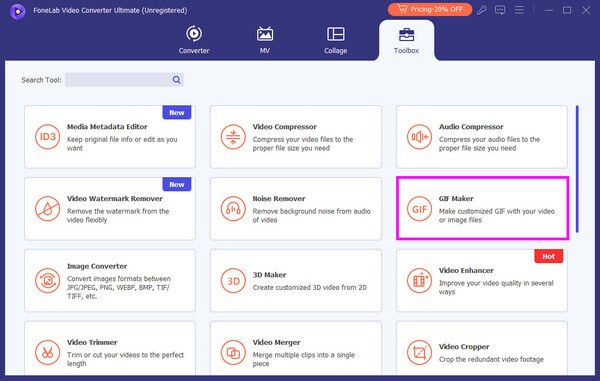Click the Pricing-20% OFF button
600x381 pixels.
pyautogui.click(x=430, y=9)
